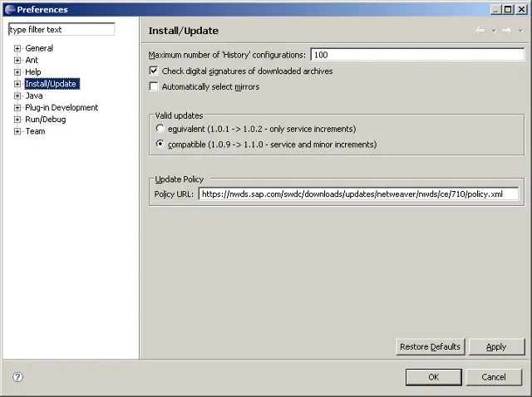The image size is (532, 397).
Task: Select the equivalent updates radio button
Action: (160, 129)
